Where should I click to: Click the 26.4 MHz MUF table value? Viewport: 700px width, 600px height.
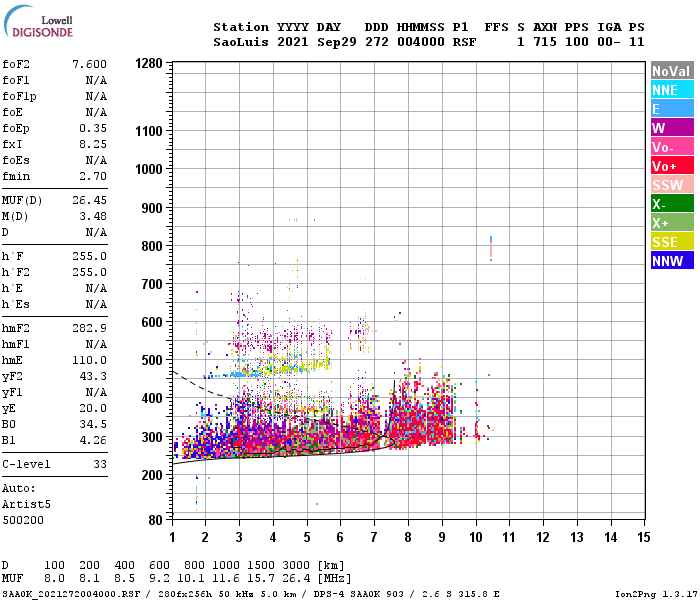tap(296, 579)
